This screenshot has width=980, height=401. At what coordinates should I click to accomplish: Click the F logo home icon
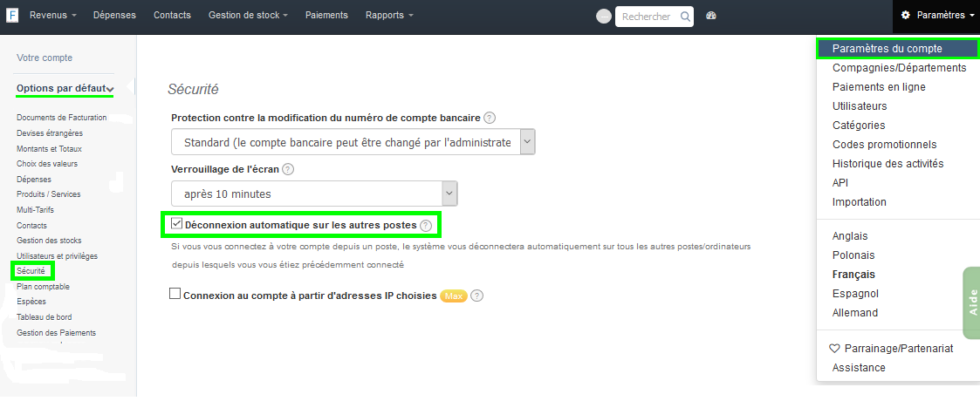(12, 16)
